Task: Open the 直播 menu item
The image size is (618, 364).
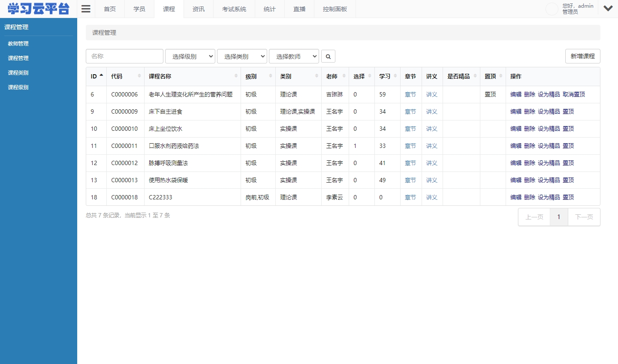Action: (299, 9)
